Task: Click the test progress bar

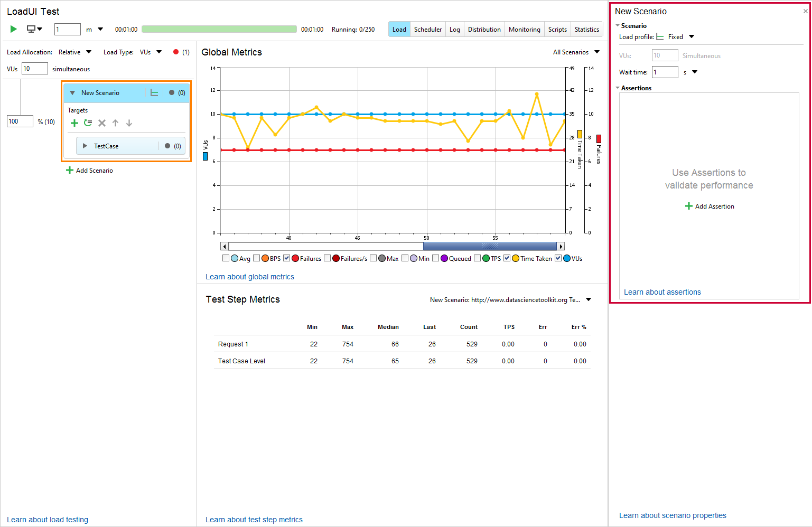Action: coord(219,29)
